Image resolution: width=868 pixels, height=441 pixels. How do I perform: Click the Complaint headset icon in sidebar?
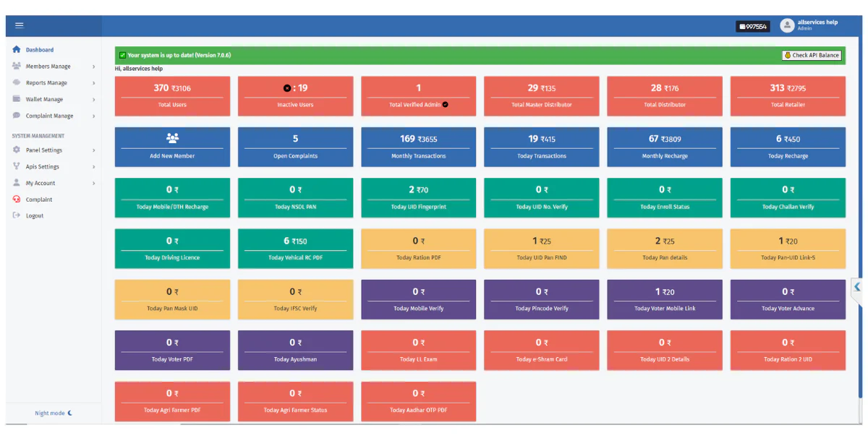pos(17,200)
